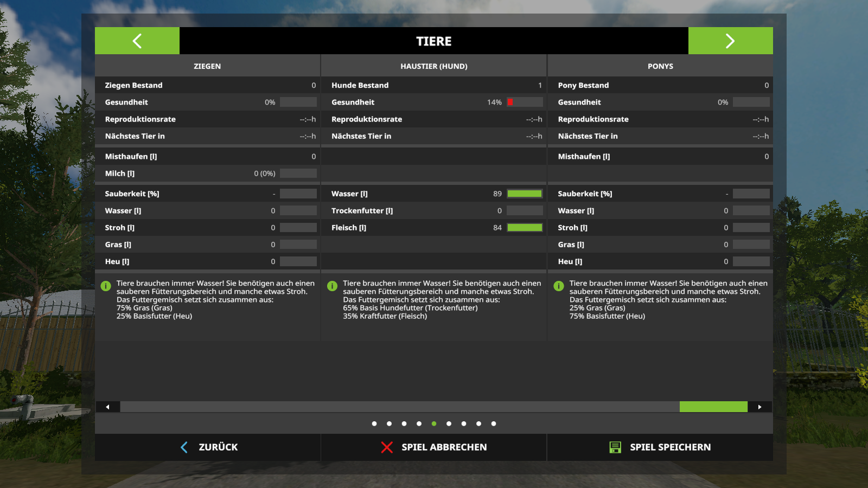Click the Hunde Bestand row
Image resolution: width=868 pixels, height=488 pixels.
click(434, 85)
